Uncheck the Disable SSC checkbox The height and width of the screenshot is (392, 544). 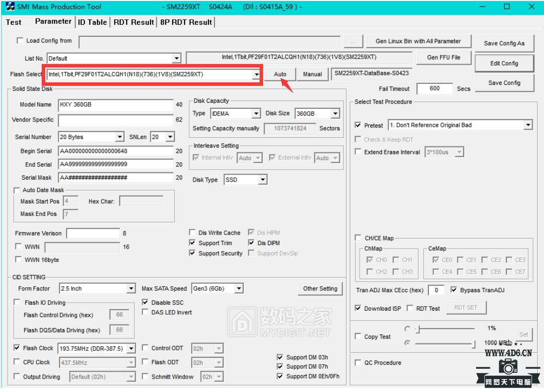pyautogui.click(x=145, y=303)
